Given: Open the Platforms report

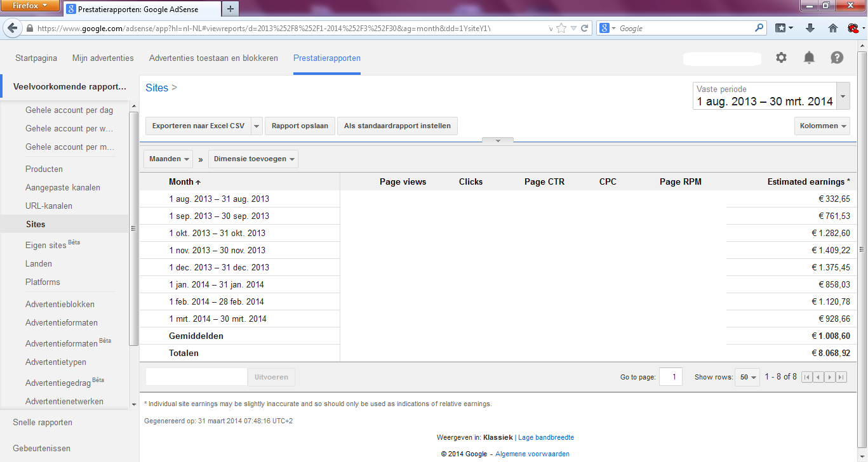Looking at the screenshot, I should pyautogui.click(x=43, y=282).
